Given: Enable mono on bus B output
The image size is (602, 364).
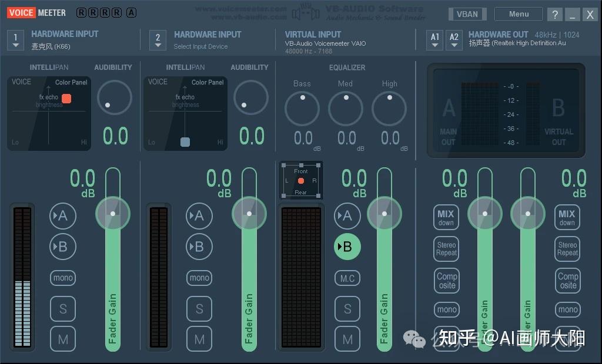Looking at the screenshot, I should [x=568, y=309].
